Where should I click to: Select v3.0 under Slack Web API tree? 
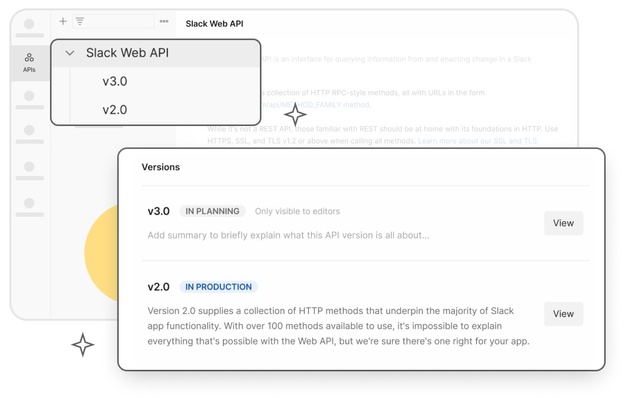click(x=115, y=82)
